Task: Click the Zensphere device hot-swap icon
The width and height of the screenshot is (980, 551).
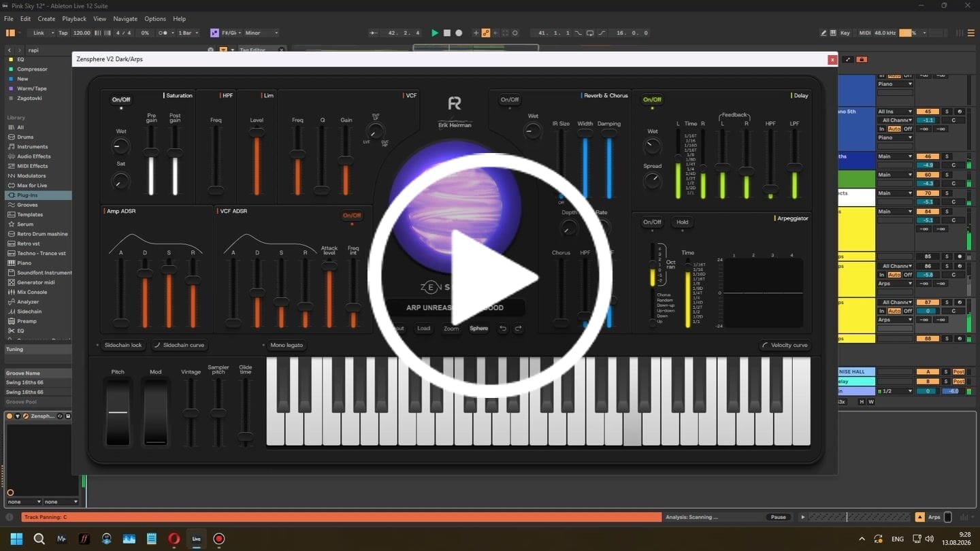Action: [61, 416]
